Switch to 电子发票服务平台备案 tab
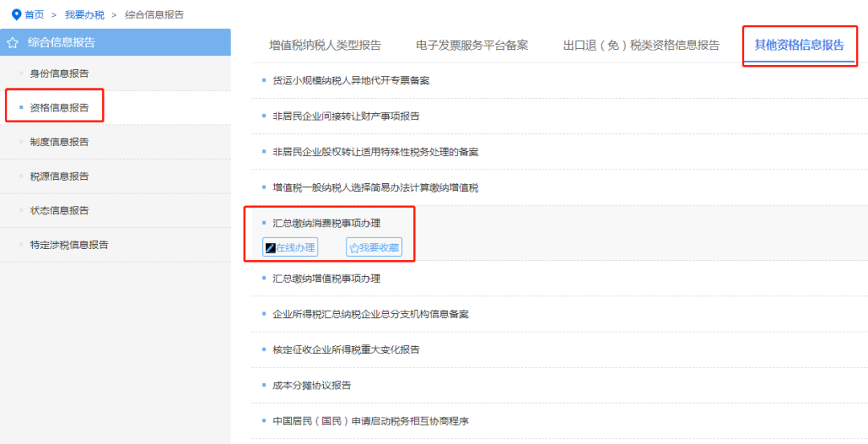This screenshot has height=444, width=868. 473,45
